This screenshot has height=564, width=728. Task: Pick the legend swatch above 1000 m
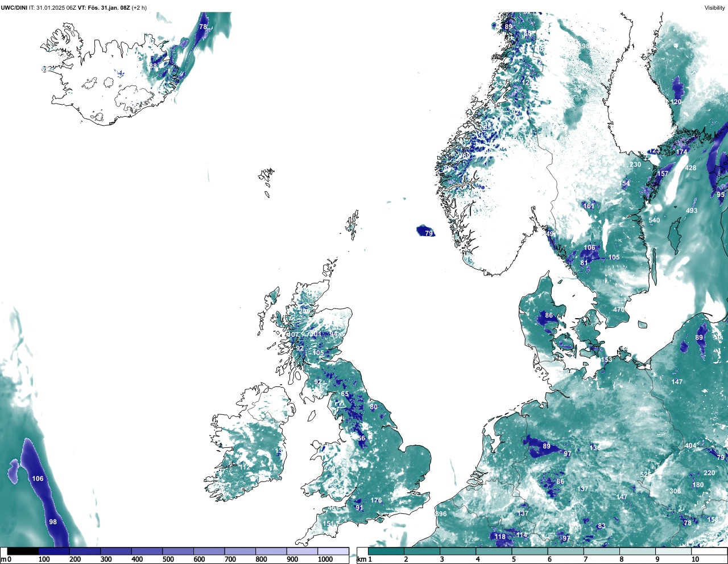click(333, 551)
